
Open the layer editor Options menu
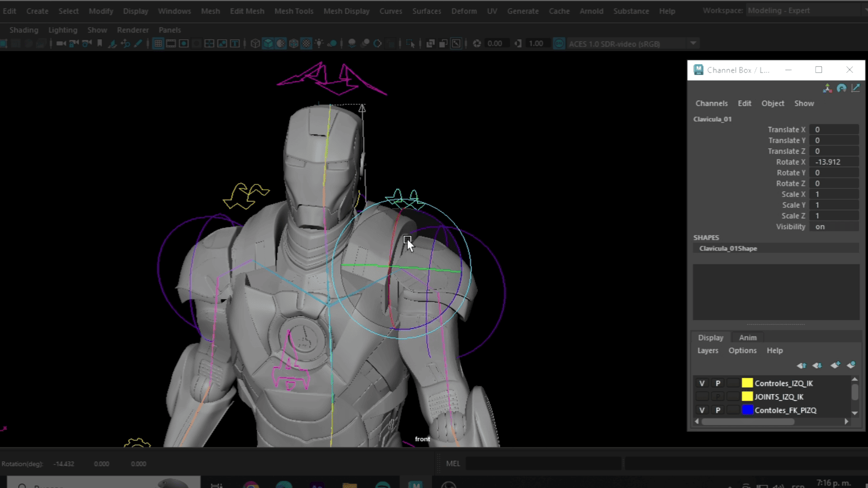[742, 351]
